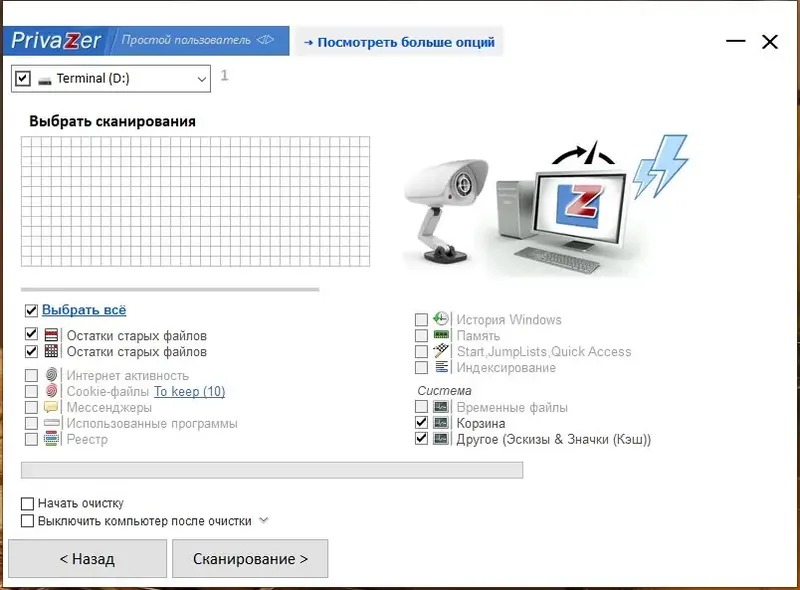
Task: Click the icon for Start,JumpLists,Quick Access
Action: (441, 351)
